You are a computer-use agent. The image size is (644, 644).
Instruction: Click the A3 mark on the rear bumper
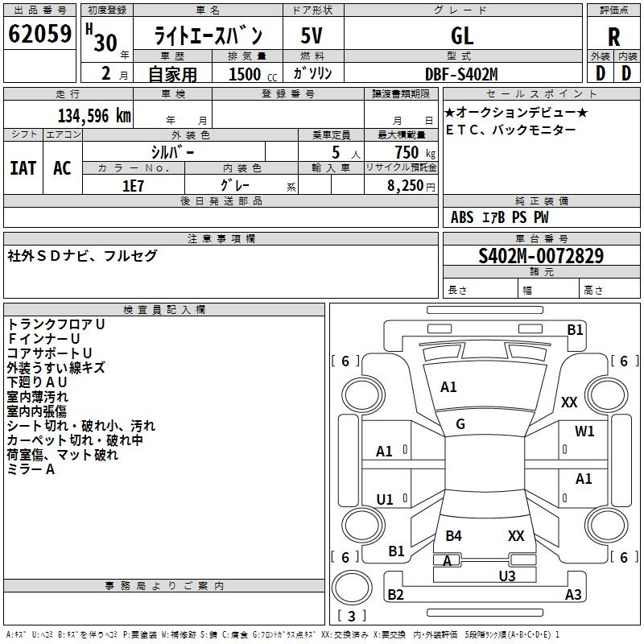pyautogui.click(x=573, y=595)
